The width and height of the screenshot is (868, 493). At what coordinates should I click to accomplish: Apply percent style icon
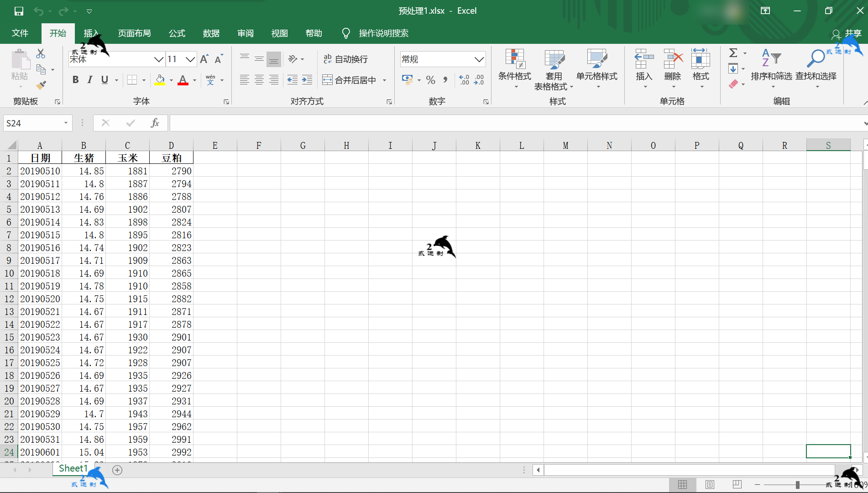tap(430, 80)
